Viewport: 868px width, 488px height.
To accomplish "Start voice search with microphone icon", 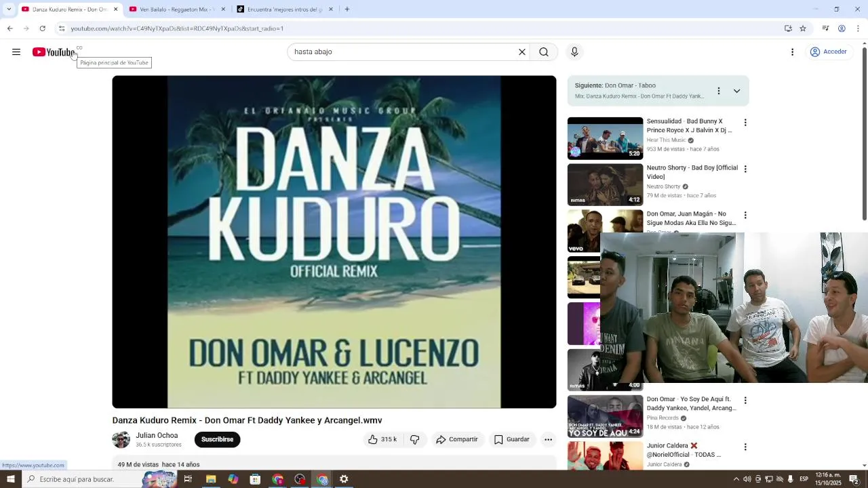I will click(574, 52).
